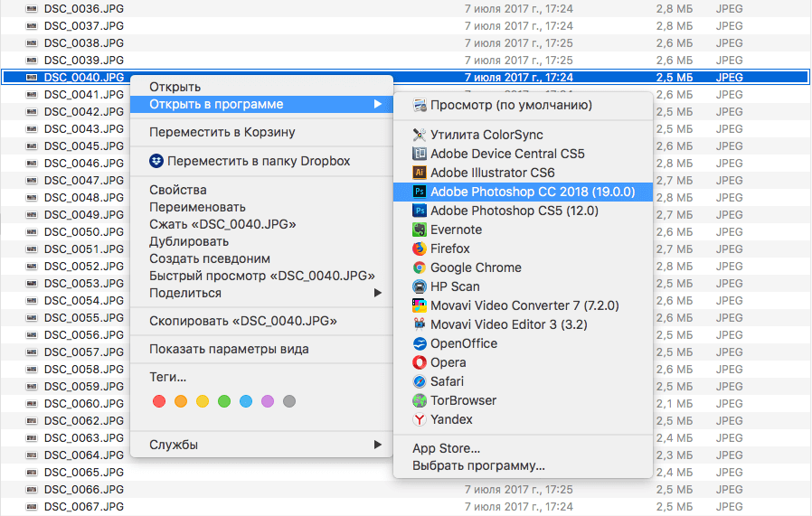Click the Evernote app icon
This screenshot has height=516, width=812.
pyautogui.click(x=420, y=230)
